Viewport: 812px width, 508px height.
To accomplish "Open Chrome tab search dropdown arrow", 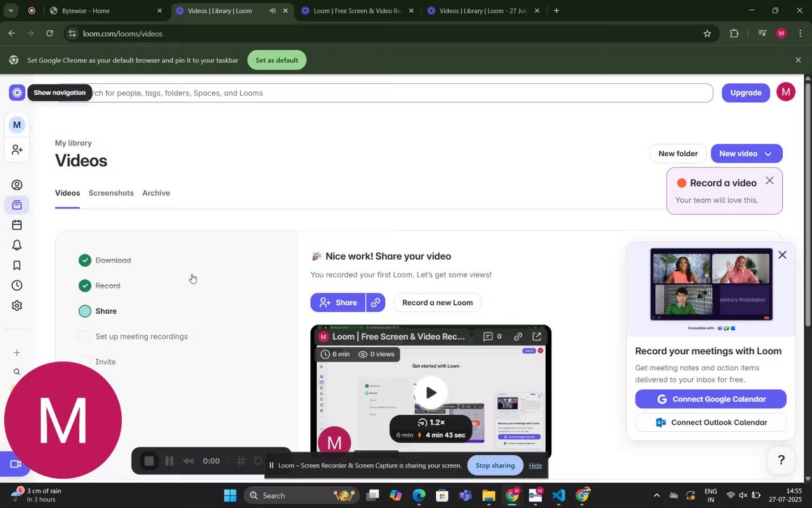I will point(10,11).
